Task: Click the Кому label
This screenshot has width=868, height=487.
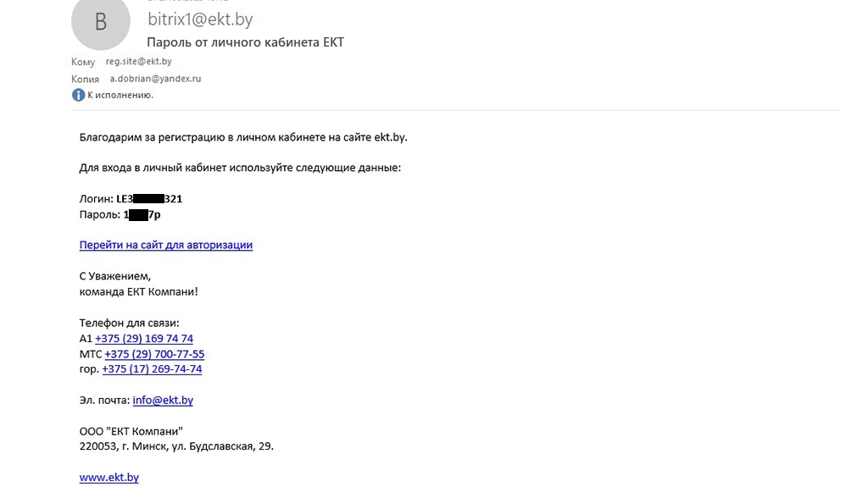Action: point(83,62)
